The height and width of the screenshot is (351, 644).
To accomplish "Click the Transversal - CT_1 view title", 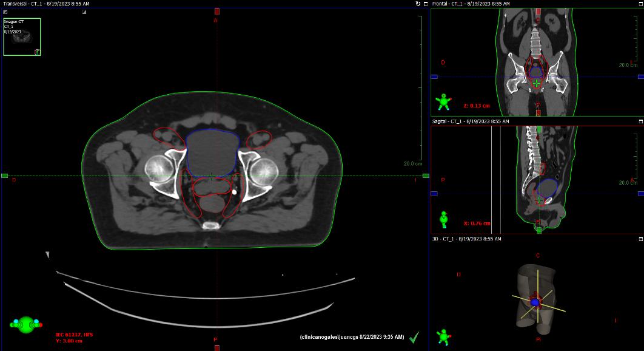I will tap(47, 4).
